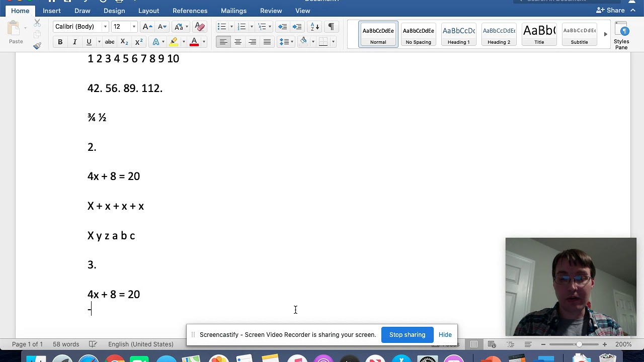This screenshot has height=362, width=644.
Task: Switch to the Layout tab
Action: 148,11
